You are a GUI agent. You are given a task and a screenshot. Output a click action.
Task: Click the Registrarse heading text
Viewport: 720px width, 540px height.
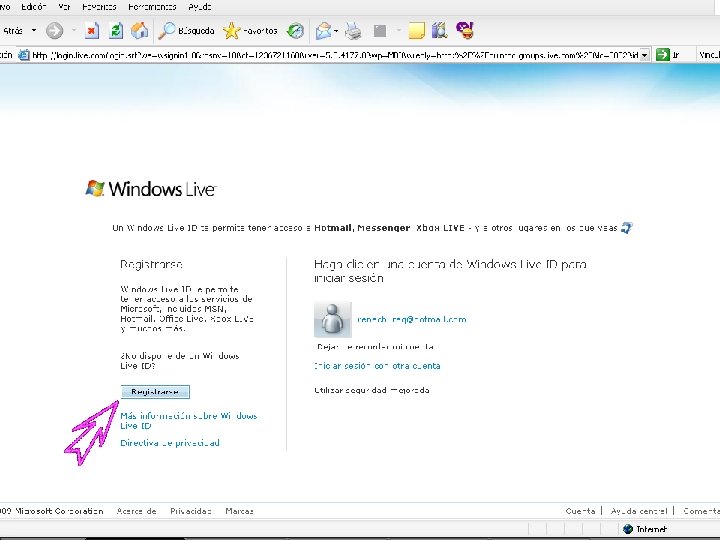(x=151, y=264)
